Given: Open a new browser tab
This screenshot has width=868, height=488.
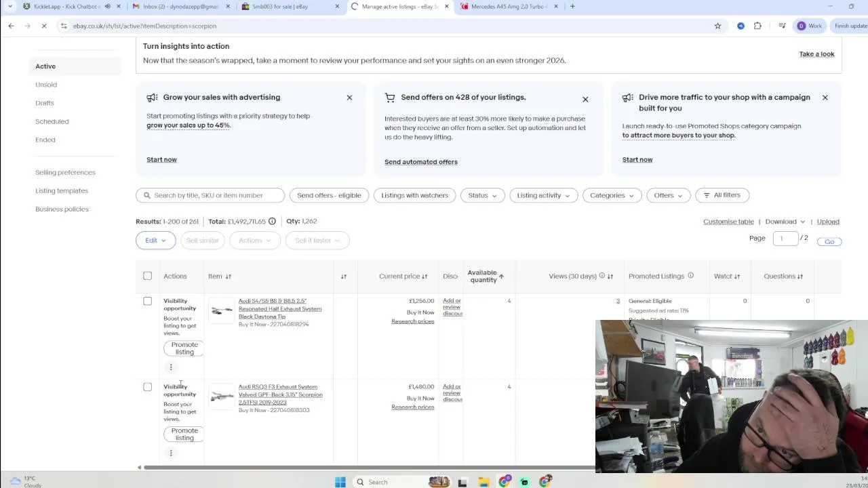Looking at the screenshot, I should pos(572,7).
